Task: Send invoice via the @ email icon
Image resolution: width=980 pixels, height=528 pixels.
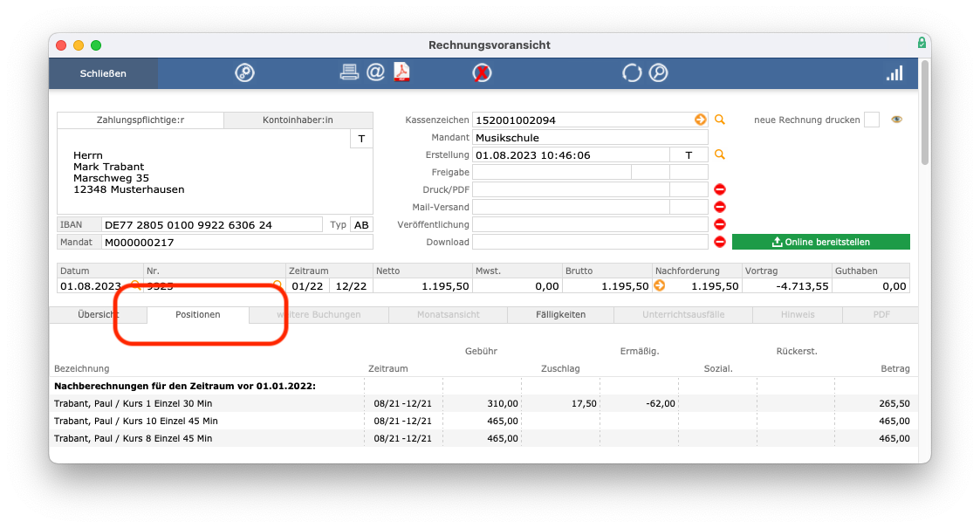Action: (x=375, y=72)
